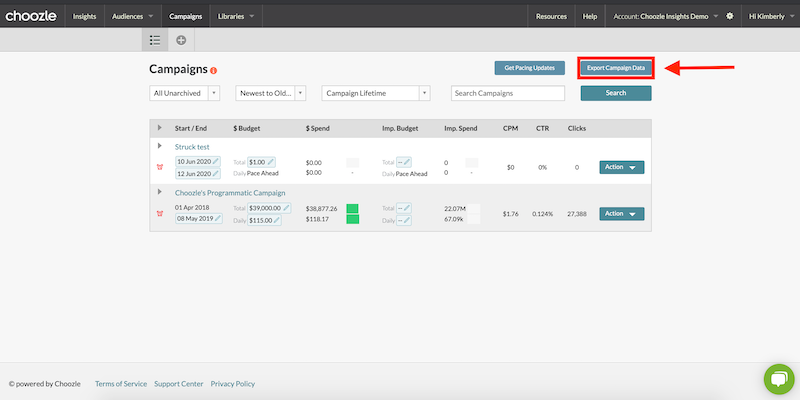The height and width of the screenshot is (400, 800).
Task: Open the Help menu
Action: (590, 16)
